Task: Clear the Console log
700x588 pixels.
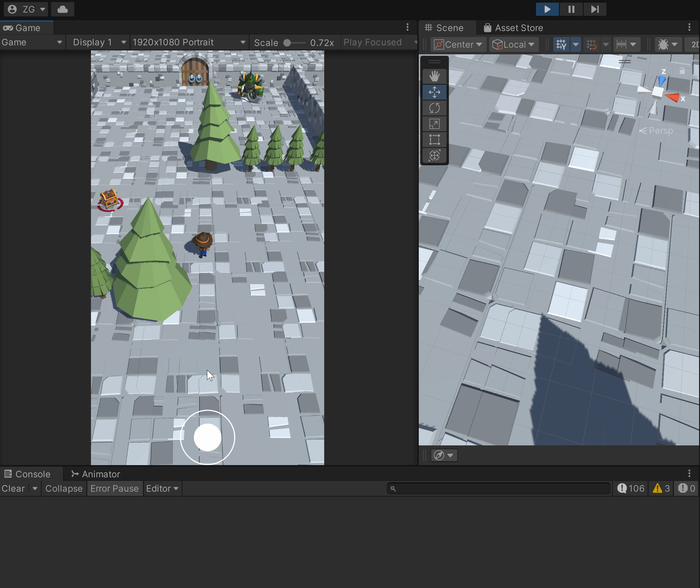Action: click(x=13, y=488)
